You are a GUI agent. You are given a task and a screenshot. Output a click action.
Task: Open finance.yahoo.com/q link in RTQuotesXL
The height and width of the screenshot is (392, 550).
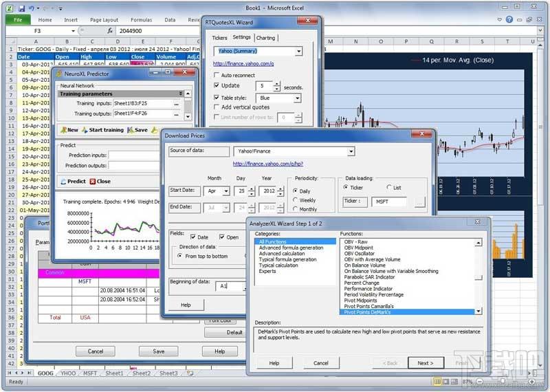[243, 63]
